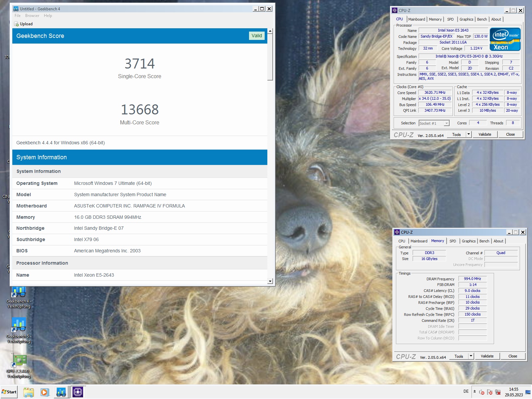The height and width of the screenshot is (399, 532).
Task: Click Close button in top CPU-Z
Action: tap(510, 134)
